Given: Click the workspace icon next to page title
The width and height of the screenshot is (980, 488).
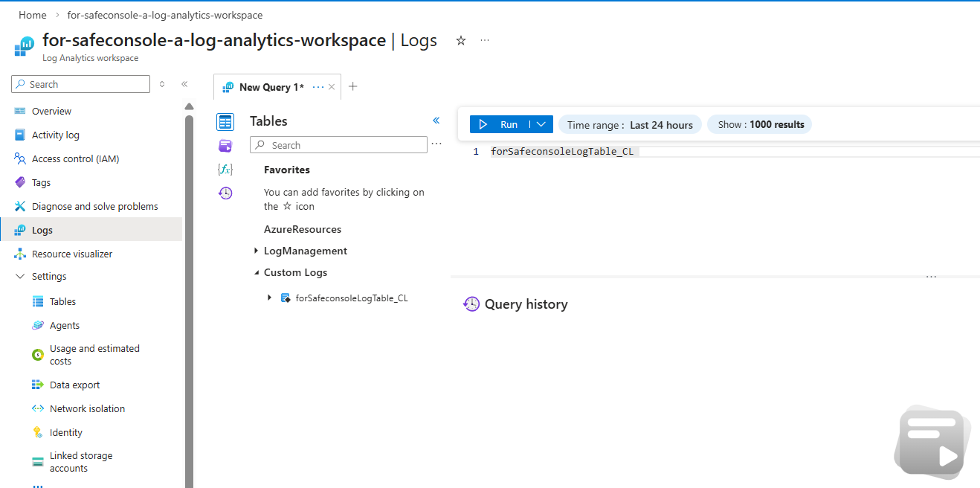Looking at the screenshot, I should click(24, 46).
